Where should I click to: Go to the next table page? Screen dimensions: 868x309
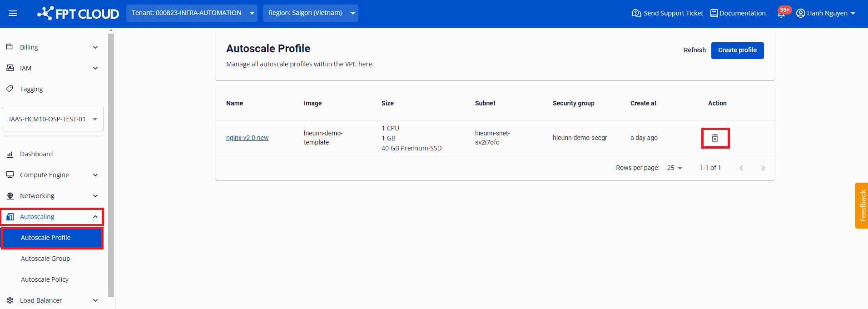pos(763,168)
